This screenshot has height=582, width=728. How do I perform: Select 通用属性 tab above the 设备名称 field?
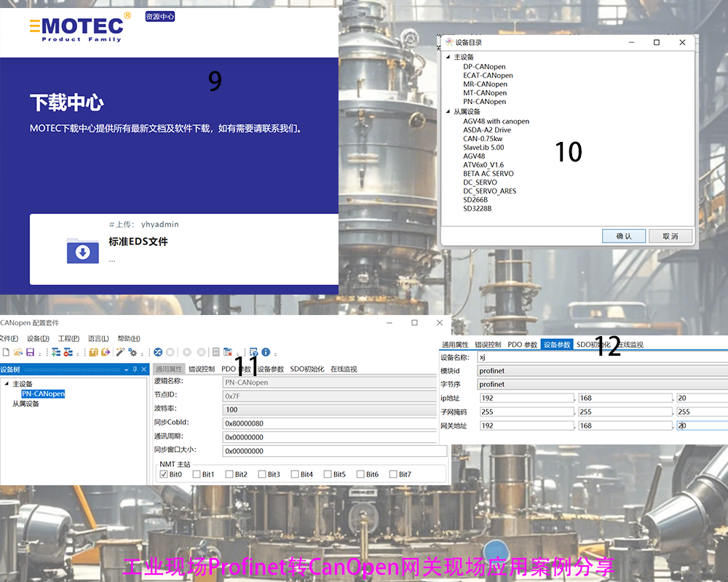(455, 345)
